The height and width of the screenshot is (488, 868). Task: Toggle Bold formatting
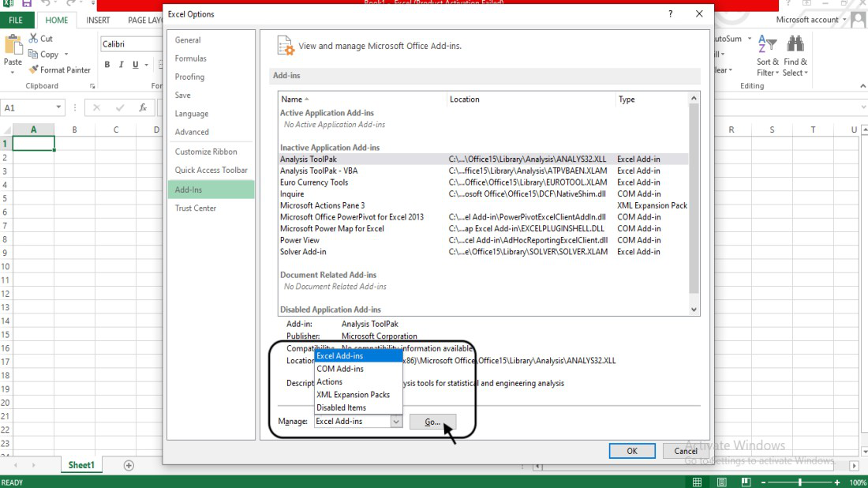(x=107, y=64)
